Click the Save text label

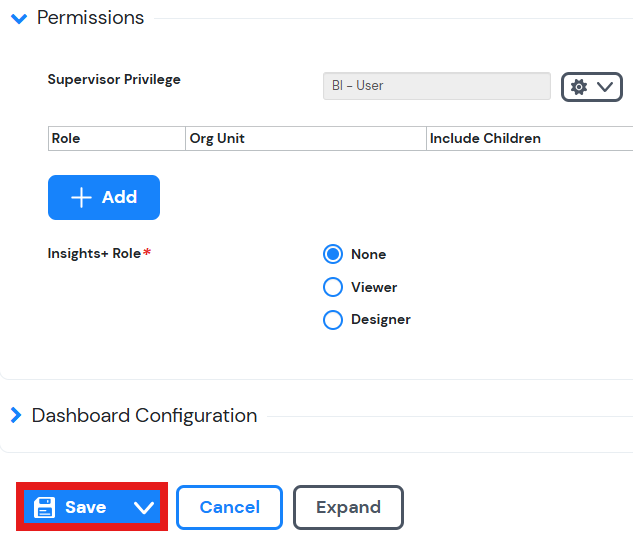click(86, 507)
